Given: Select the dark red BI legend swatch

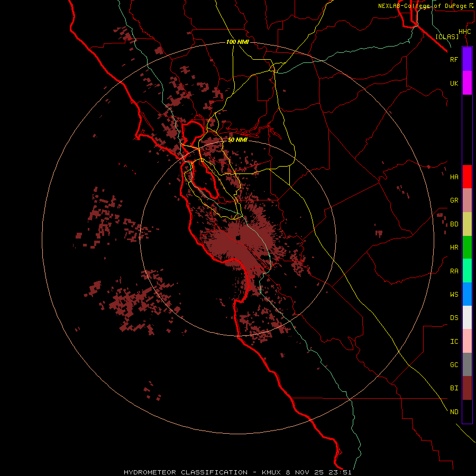Looking at the screenshot, I should click(467, 388).
